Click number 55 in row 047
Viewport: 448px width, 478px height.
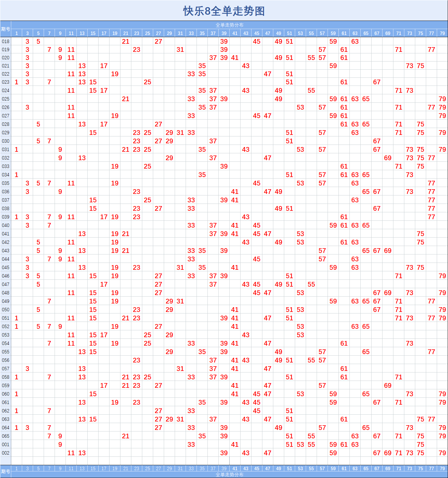click(311, 284)
